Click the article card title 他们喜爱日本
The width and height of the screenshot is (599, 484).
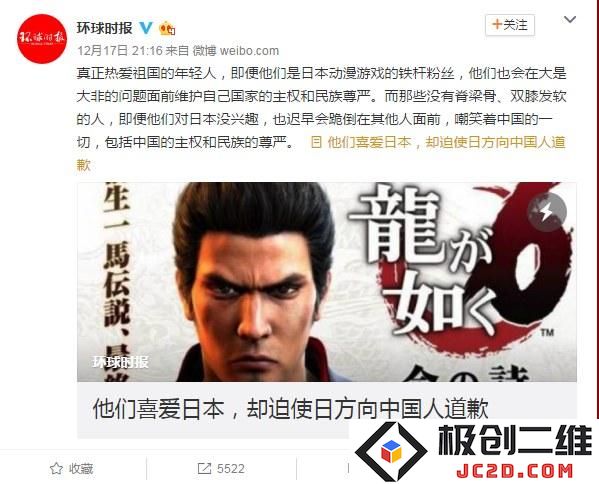point(291,408)
